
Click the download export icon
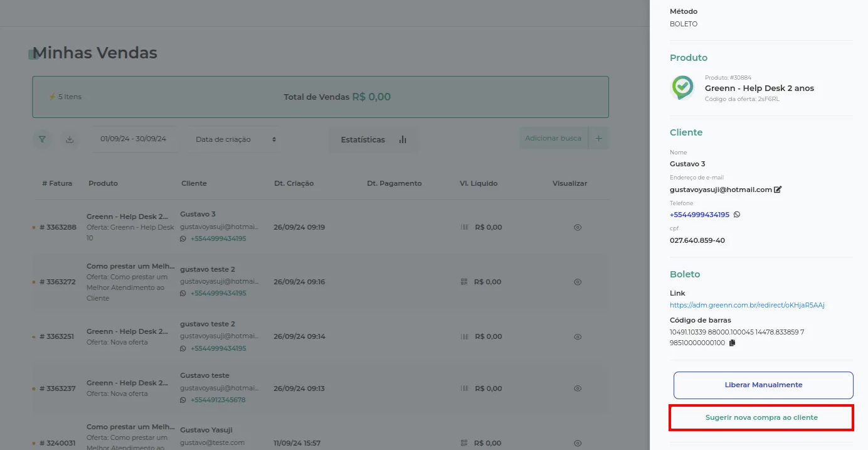[70, 139]
